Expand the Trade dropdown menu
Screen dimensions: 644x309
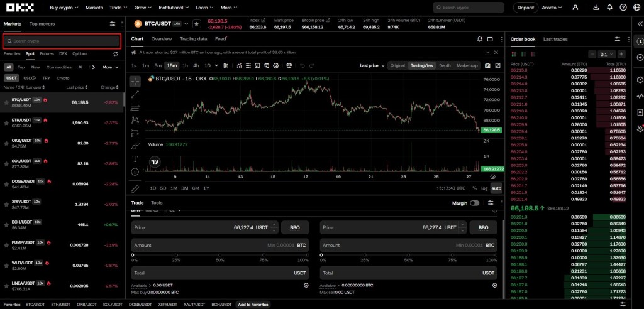coord(118,8)
